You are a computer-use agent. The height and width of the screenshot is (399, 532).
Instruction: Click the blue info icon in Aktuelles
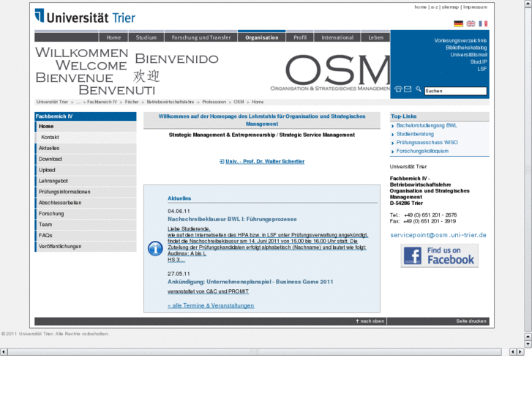click(x=155, y=249)
